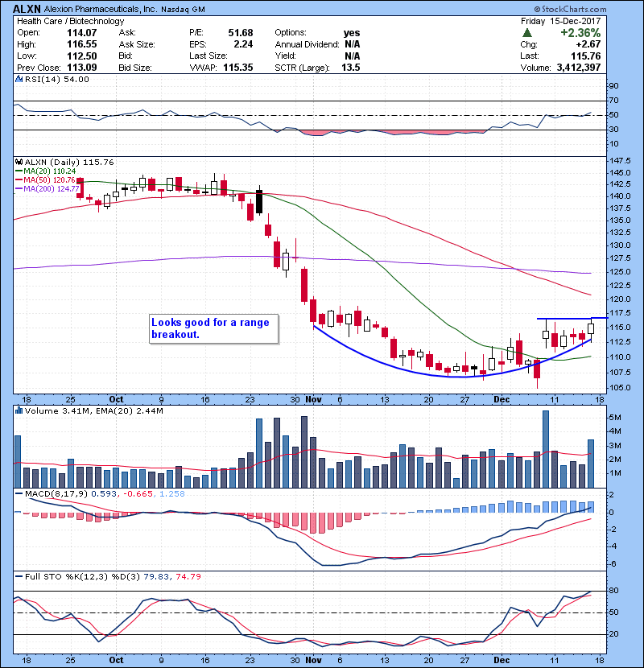Click the Chg value +2.67

point(588,44)
